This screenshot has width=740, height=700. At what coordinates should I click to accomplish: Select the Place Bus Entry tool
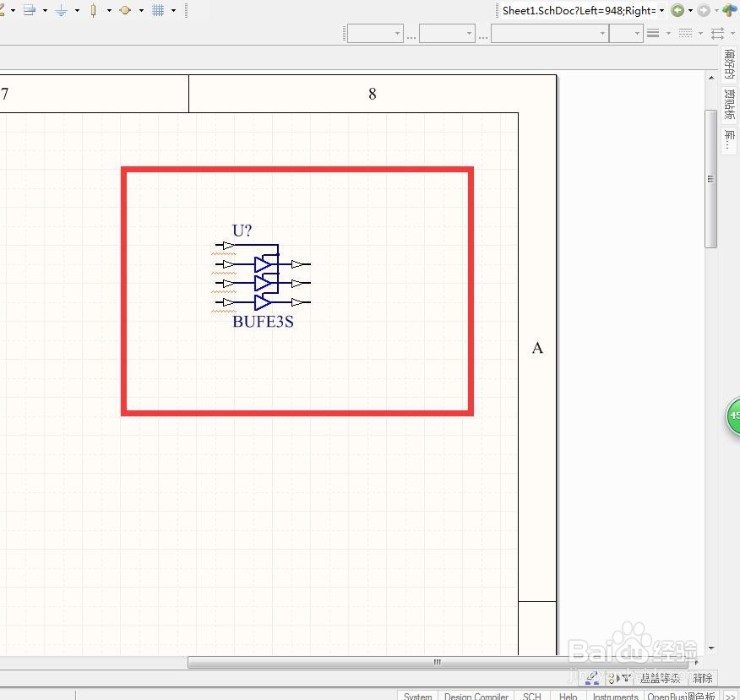click(30, 10)
